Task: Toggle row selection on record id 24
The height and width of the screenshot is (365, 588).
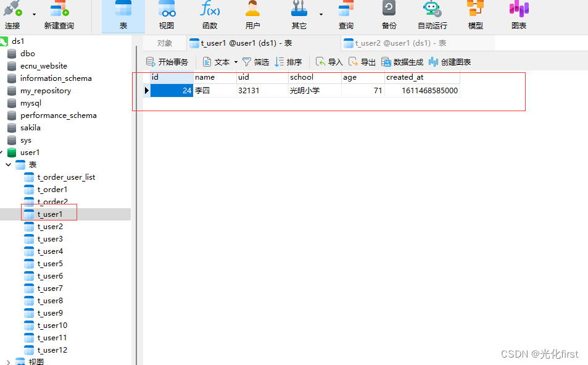Action: (146, 90)
